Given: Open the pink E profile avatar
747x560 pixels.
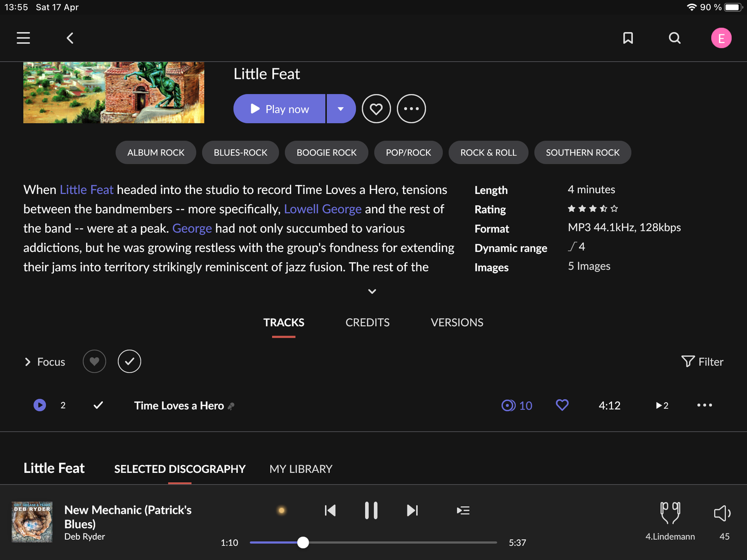Looking at the screenshot, I should click(x=721, y=38).
